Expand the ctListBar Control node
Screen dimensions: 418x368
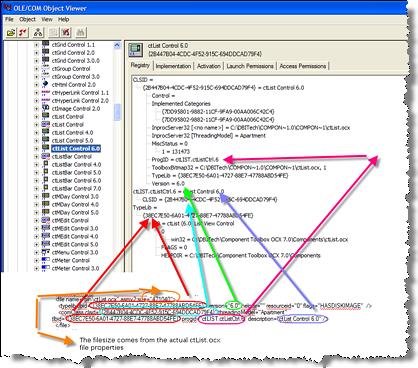(x=36, y=157)
